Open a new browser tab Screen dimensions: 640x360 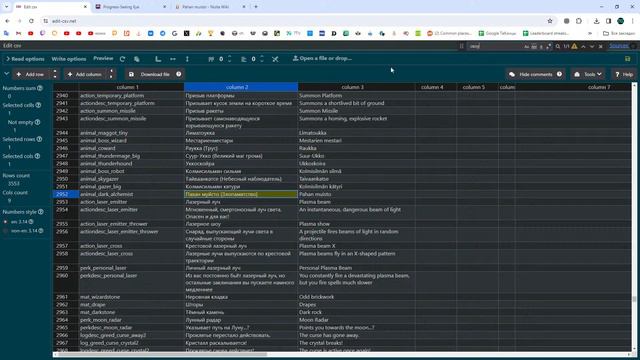click(256, 7)
